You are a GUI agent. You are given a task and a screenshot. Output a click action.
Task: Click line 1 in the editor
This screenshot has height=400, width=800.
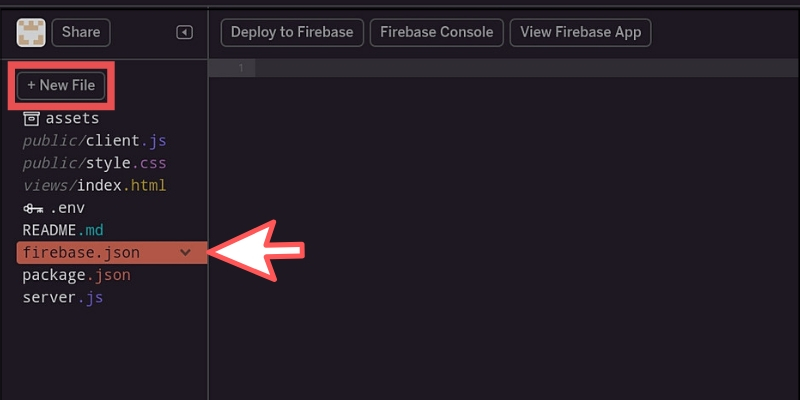[x=527, y=68]
